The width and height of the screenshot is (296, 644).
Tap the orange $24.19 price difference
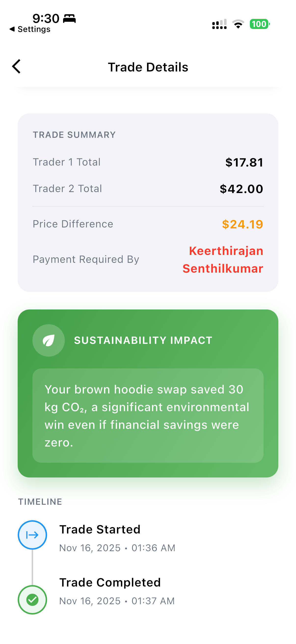click(x=242, y=224)
